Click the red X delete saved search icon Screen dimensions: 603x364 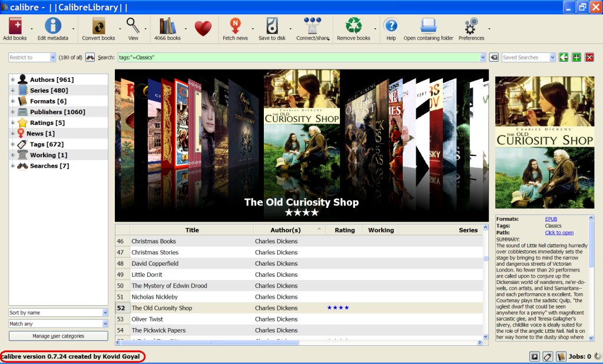pyautogui.click(x=589, y=57)
